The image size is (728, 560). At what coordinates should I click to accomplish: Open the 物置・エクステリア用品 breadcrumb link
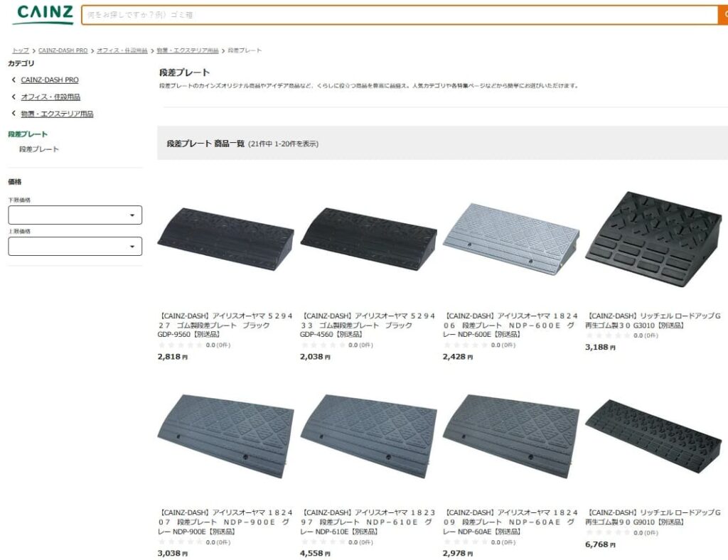tap(187, 50)
